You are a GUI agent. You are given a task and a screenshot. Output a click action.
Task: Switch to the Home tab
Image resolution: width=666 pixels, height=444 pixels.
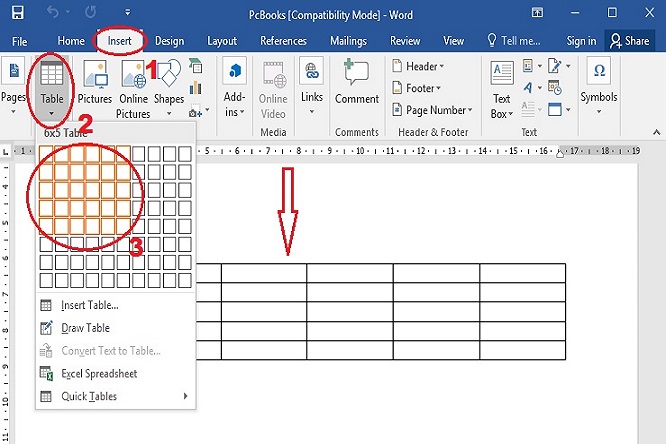(x=71, y=41)
